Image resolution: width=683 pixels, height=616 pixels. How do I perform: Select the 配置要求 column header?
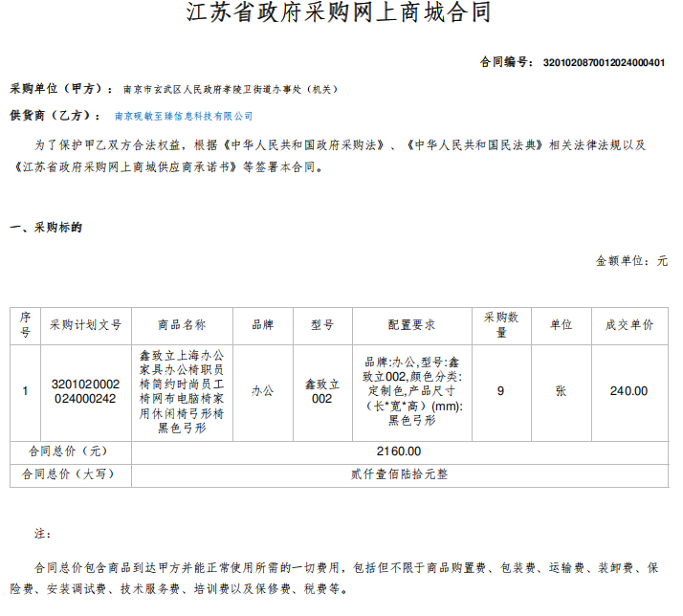point(412,325)
